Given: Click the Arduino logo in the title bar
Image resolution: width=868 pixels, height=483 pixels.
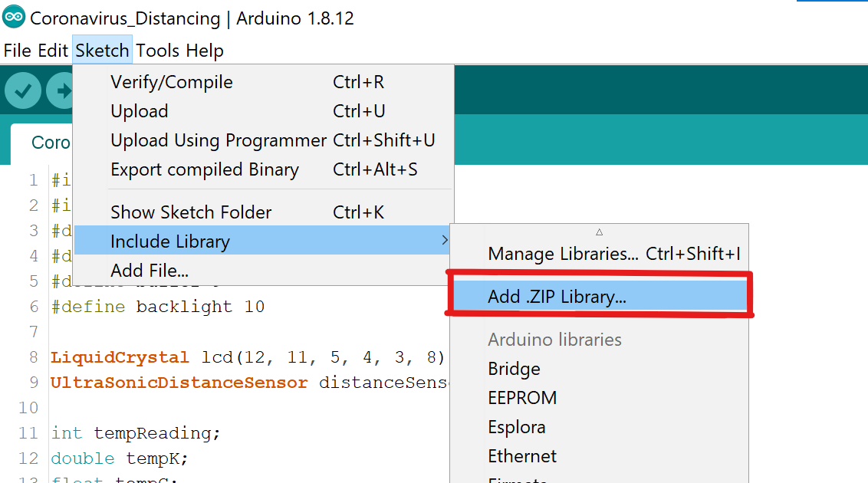Looking at the screenshot, I should pos(13,18).
